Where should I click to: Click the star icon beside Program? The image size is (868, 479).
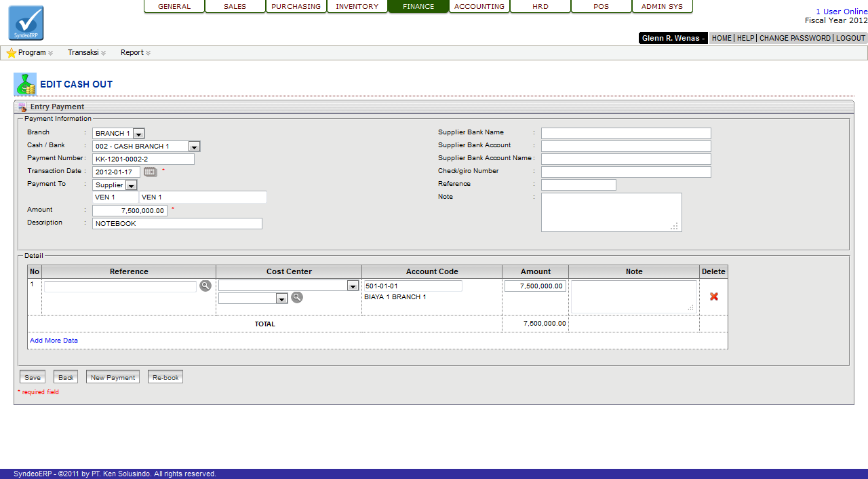pyautogui.click(x=11, y=53)
